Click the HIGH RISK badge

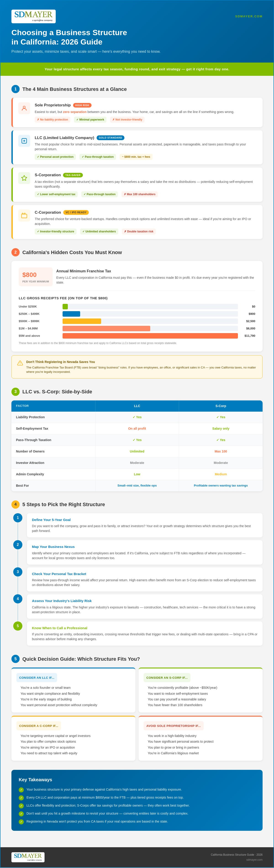(82, 105)
